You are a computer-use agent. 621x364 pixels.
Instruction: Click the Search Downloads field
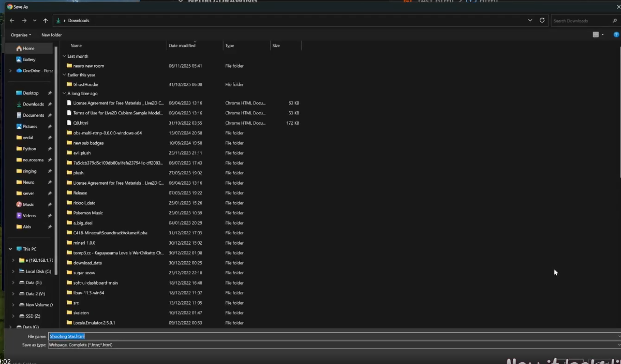[581, 21]
